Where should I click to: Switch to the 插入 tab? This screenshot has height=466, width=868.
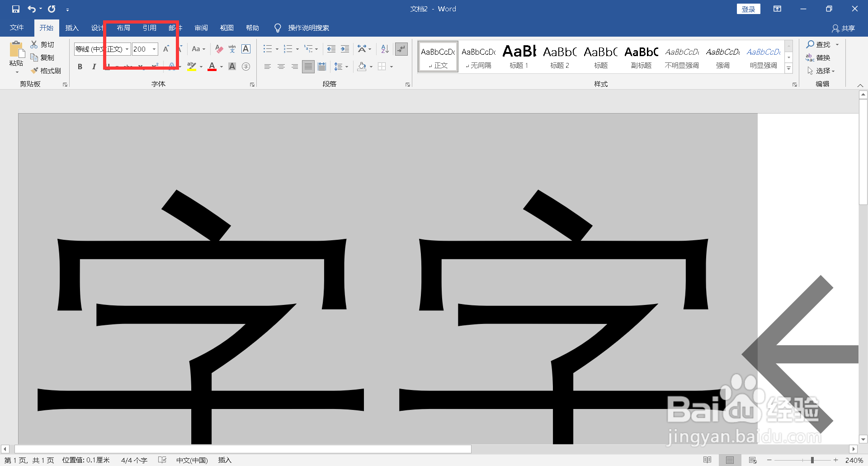pos(72,28)
